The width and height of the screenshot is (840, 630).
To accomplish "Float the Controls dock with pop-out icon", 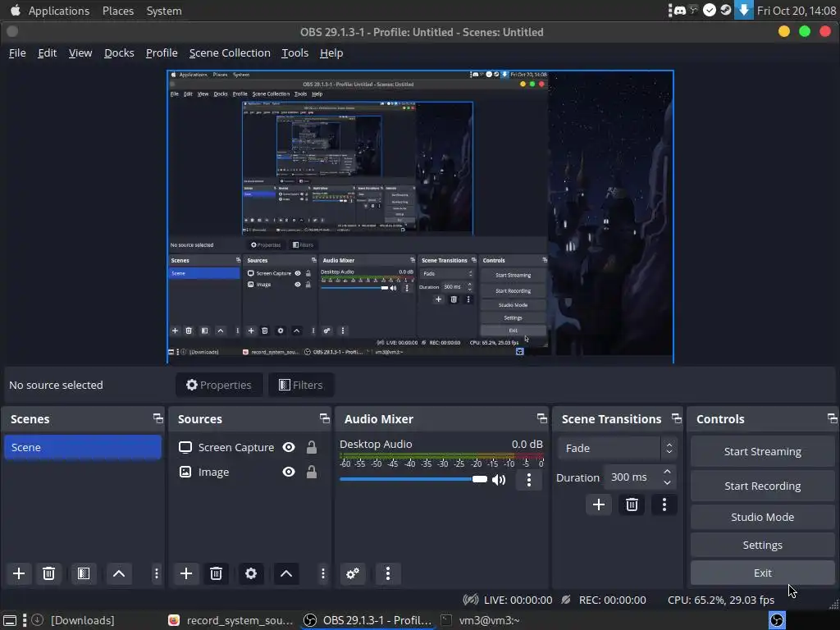I will (832, 418).
